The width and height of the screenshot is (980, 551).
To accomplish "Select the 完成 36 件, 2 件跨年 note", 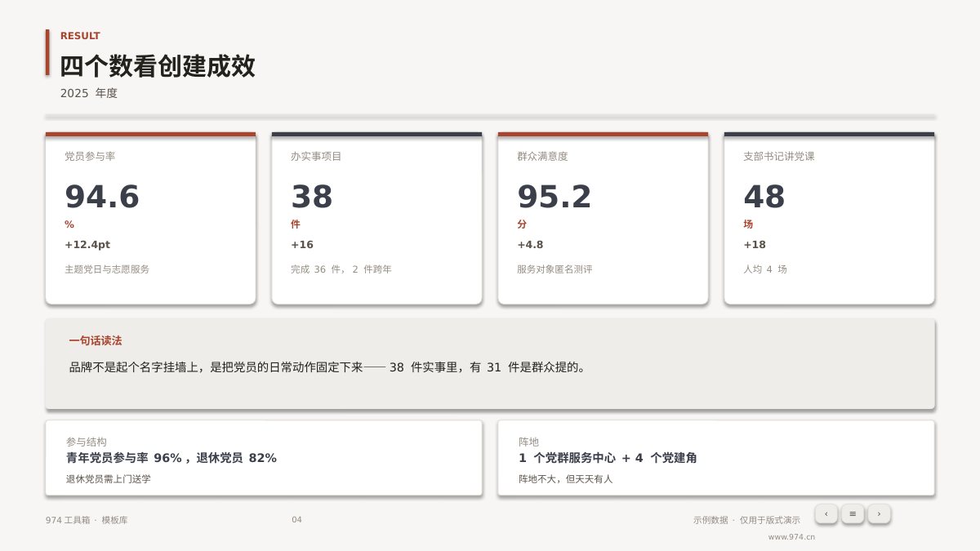I will tap(341, 269).
